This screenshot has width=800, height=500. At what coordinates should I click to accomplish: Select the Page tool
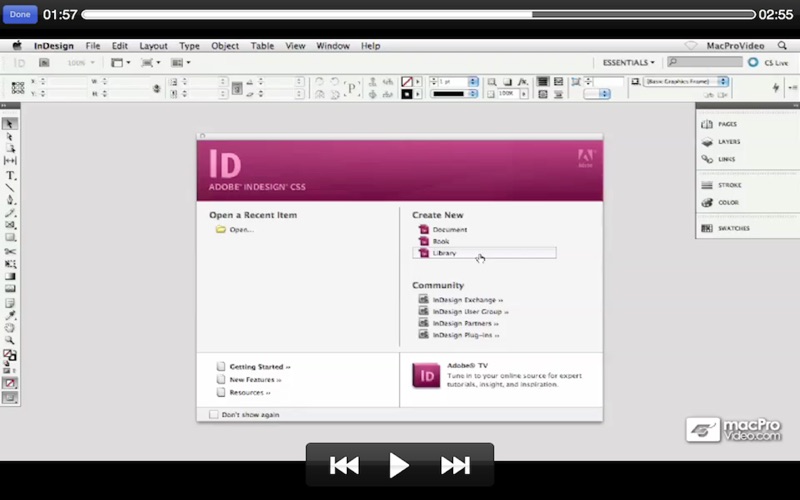(10, 148)
